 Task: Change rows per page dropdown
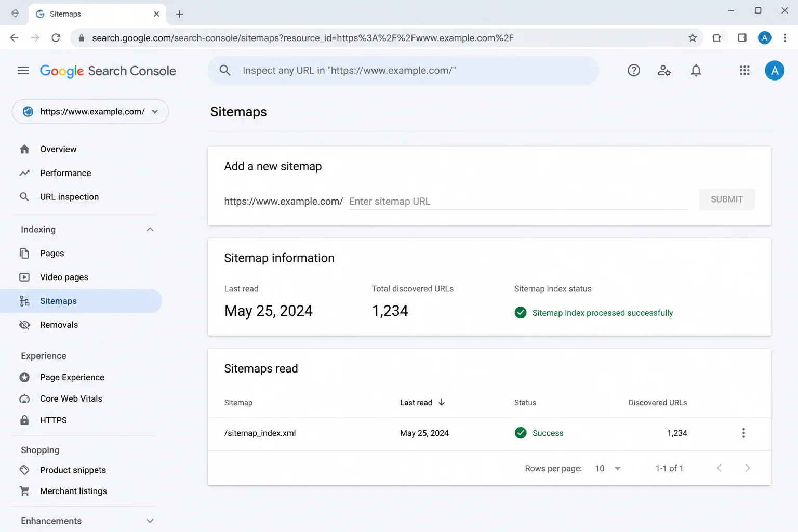tap(608, 469)
